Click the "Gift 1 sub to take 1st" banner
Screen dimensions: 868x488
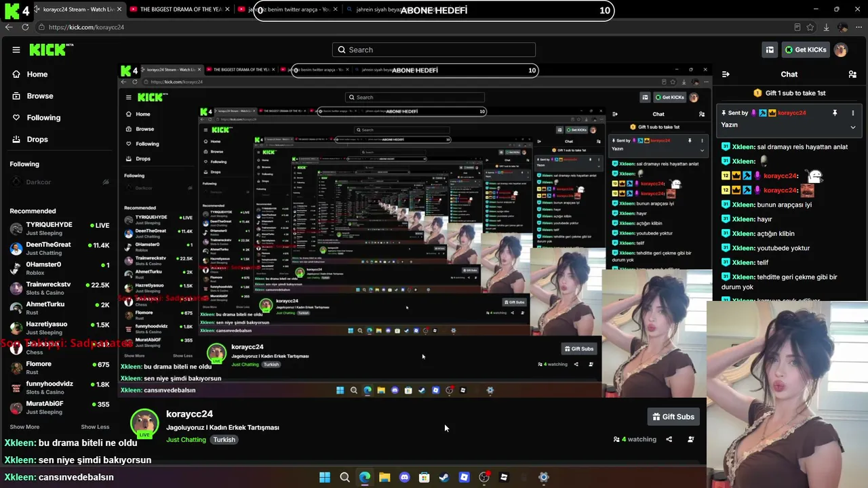coord(789,93)
